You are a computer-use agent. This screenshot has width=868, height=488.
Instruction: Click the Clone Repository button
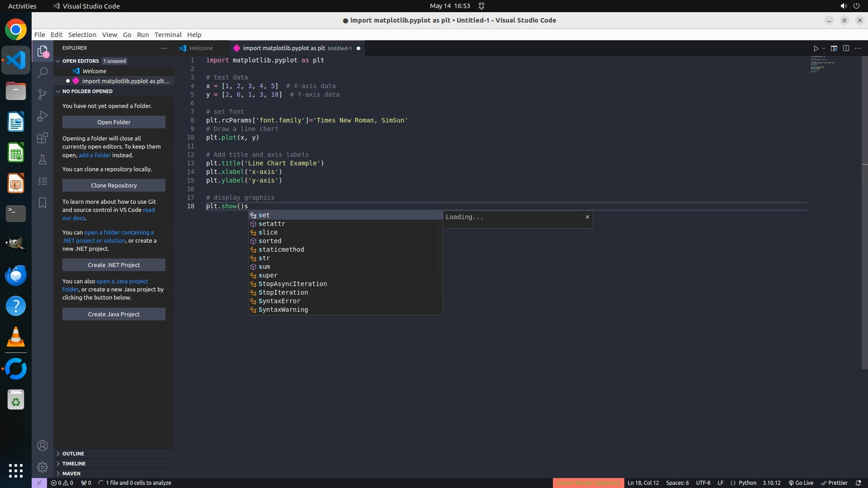click(x=114, y=185)
